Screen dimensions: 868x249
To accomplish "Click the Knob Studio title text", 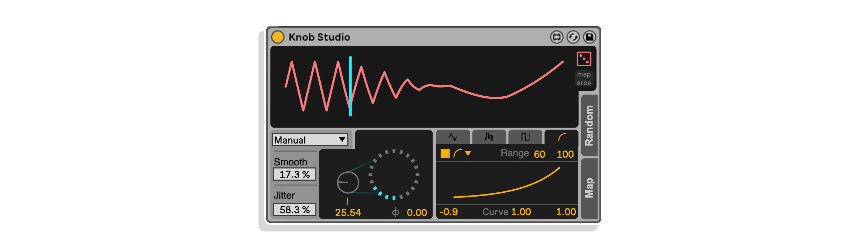I will pos(319,37).
